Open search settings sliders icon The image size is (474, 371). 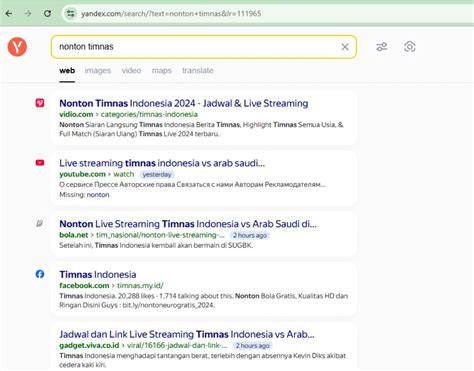(x=382, y=47)
